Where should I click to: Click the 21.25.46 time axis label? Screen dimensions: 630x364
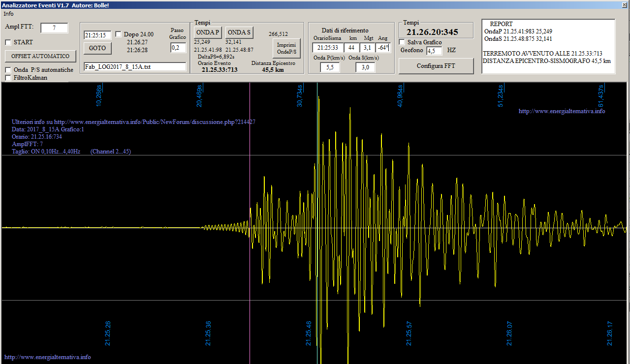(308, 334)
